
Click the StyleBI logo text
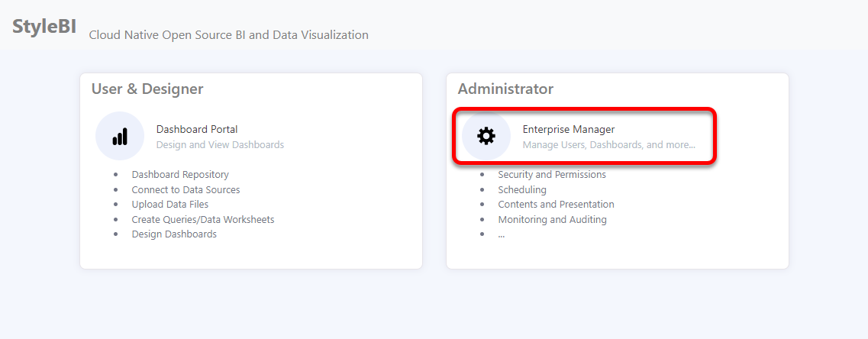[44, 27]
